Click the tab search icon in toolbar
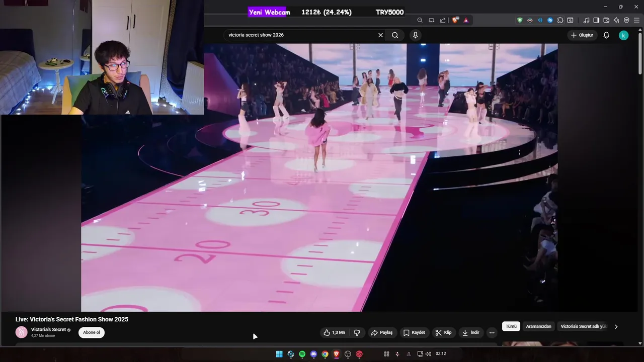Screen dimensions: 644x362 pos(570,20)
